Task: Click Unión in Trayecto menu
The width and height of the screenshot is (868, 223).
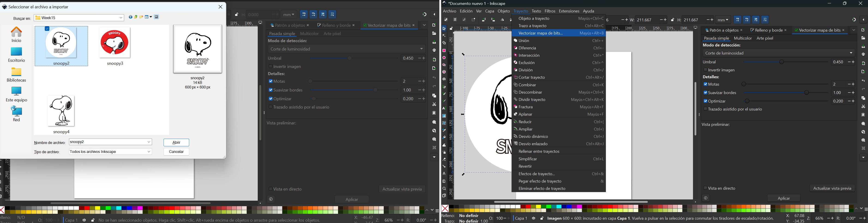Action: [559, 41]
